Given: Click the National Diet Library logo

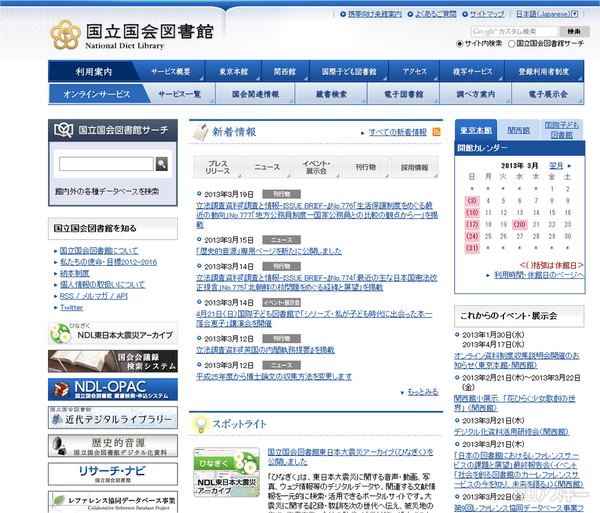Looking at the screenshot, I should (132, 35).
